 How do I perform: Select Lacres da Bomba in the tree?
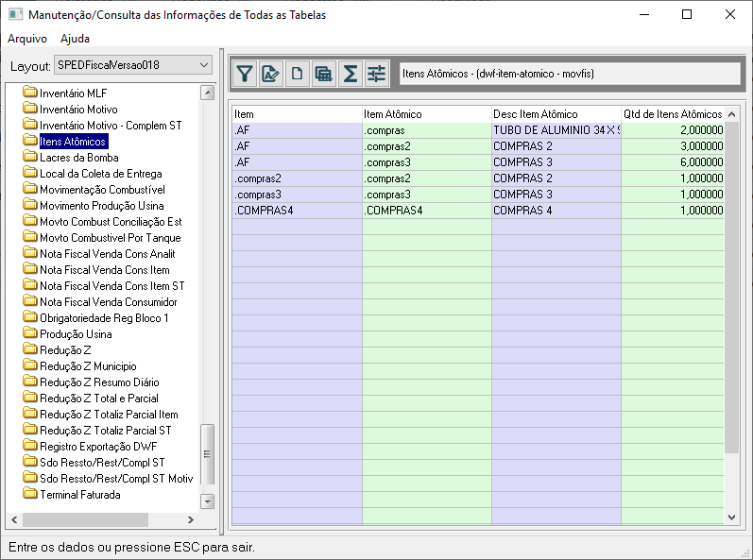pos(78,158)
